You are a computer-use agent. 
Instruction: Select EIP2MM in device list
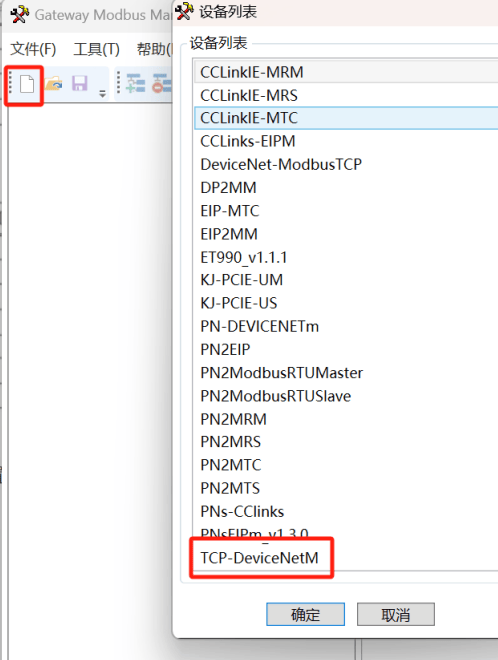(346, 234)
